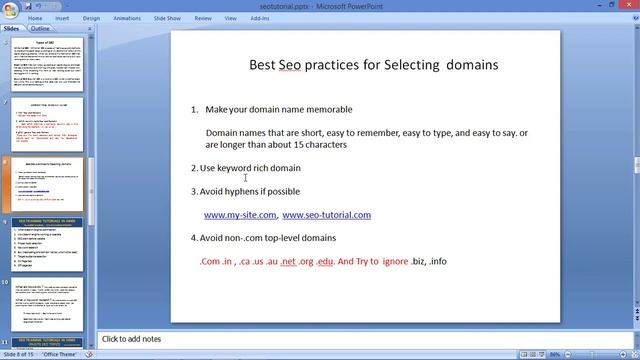Click the slide title Best Seo practices
This screenshot has height=360, width=640.
point(373,65)
